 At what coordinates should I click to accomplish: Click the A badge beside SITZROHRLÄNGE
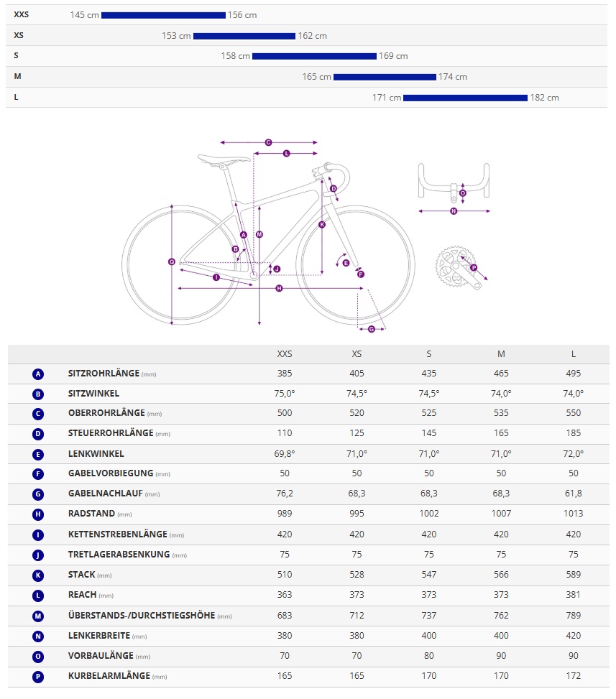click(38, 374)
